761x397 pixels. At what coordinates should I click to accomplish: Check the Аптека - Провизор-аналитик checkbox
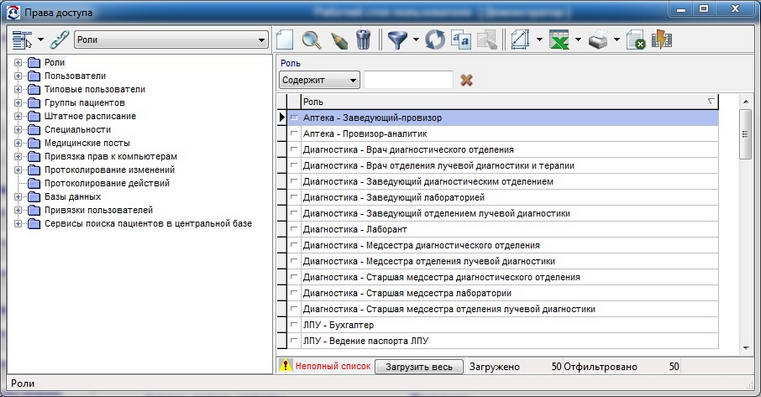[x=294, y=133]
